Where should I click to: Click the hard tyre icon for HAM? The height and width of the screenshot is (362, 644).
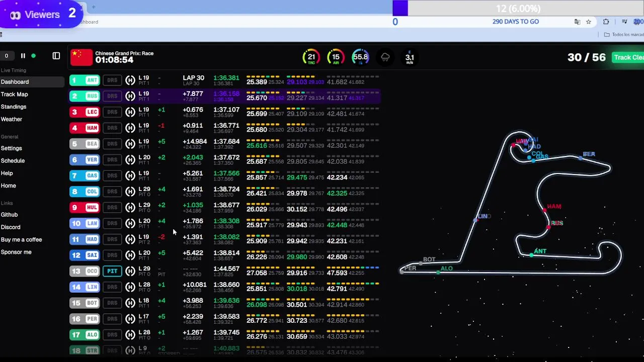click(130, 128)
